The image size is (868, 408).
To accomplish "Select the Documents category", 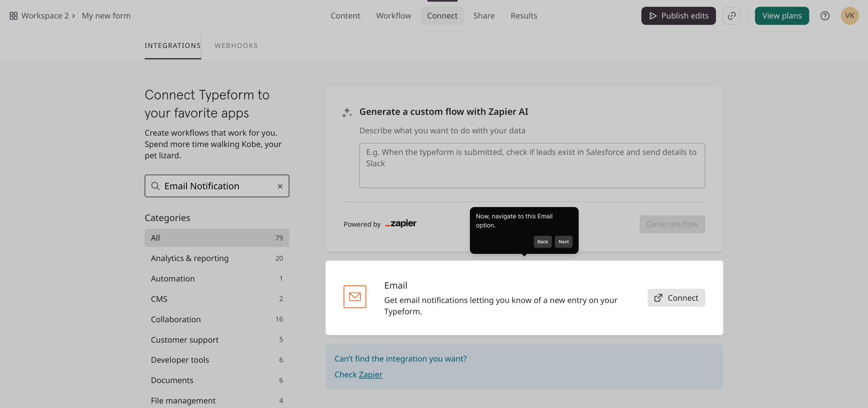I will pos(217,380).
